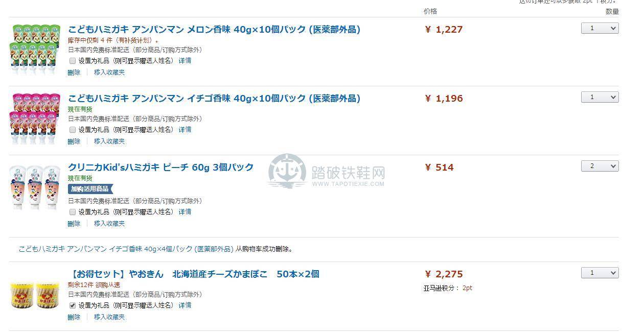This screenshot has height=333, width=644.
Task: Open the Clinica Kid's toothpaste product image
Action: [x=35, y=187]
